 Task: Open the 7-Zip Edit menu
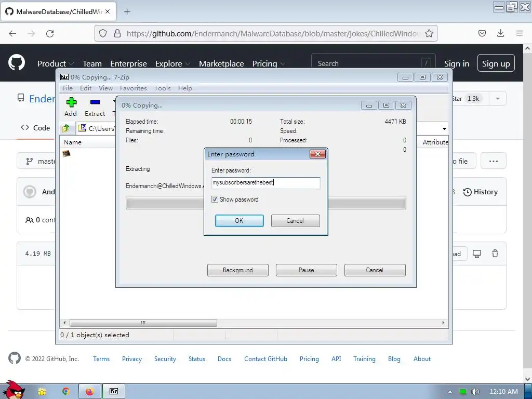[86, 88]
